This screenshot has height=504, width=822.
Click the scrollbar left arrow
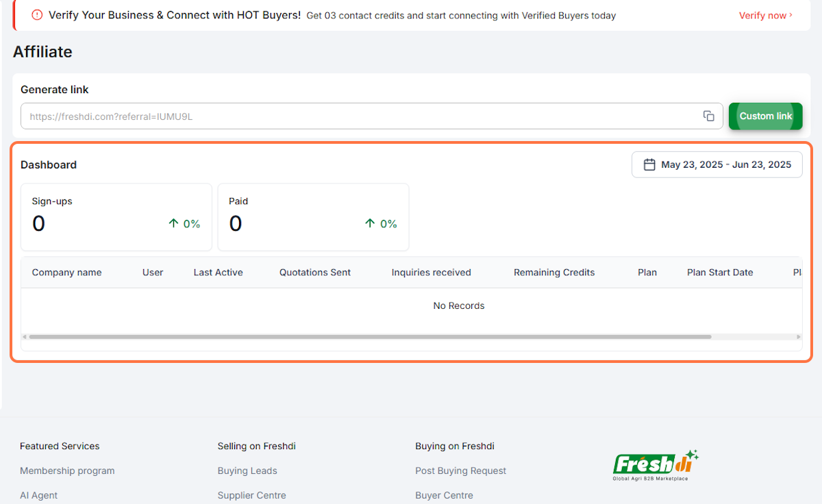pos(25,337)
